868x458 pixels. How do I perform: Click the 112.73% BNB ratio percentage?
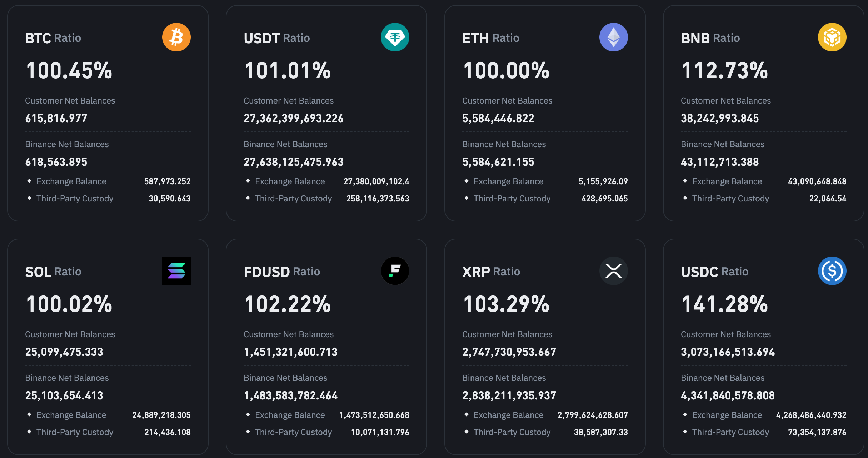point(724,71)
